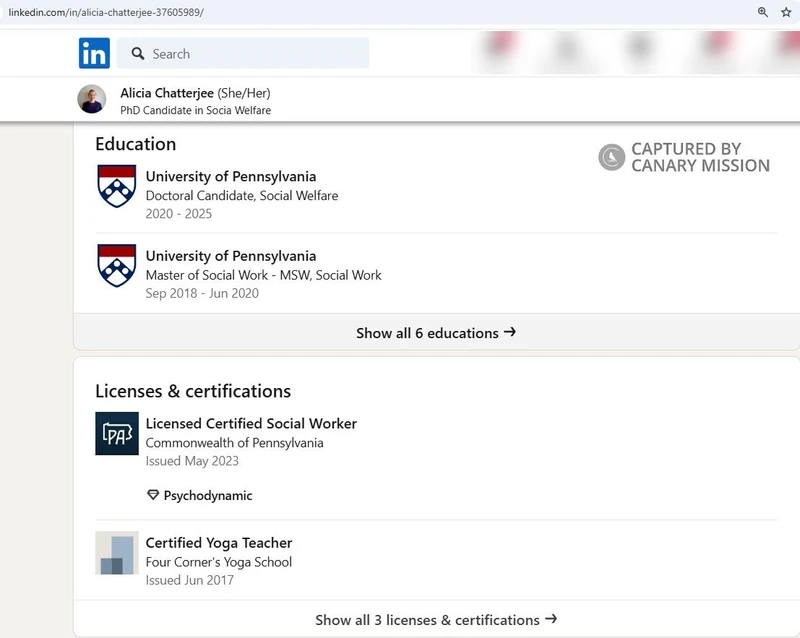
Task: Select 'Issued Jun 2017' text
Action: point(189,580)
